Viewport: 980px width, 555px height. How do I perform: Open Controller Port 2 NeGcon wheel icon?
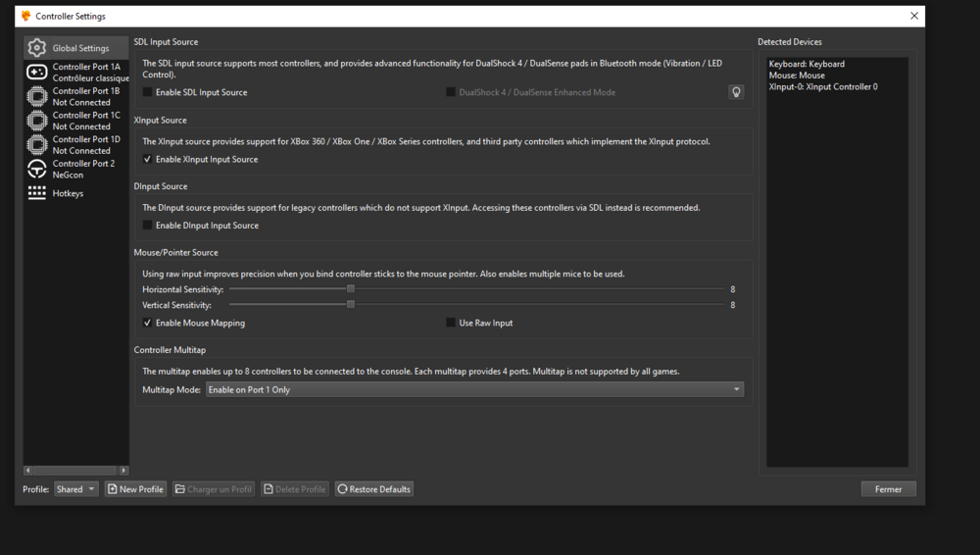click(x=37, y=169)
